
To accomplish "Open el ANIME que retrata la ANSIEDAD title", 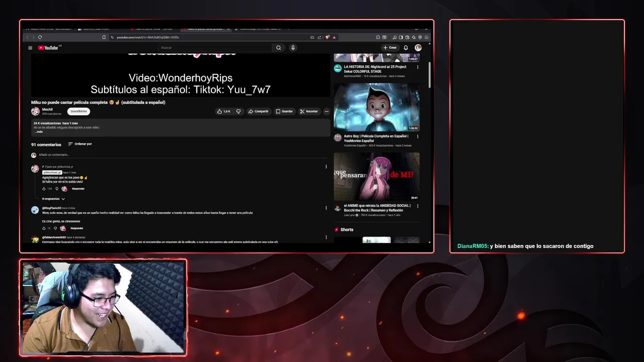I will [377, 208].
